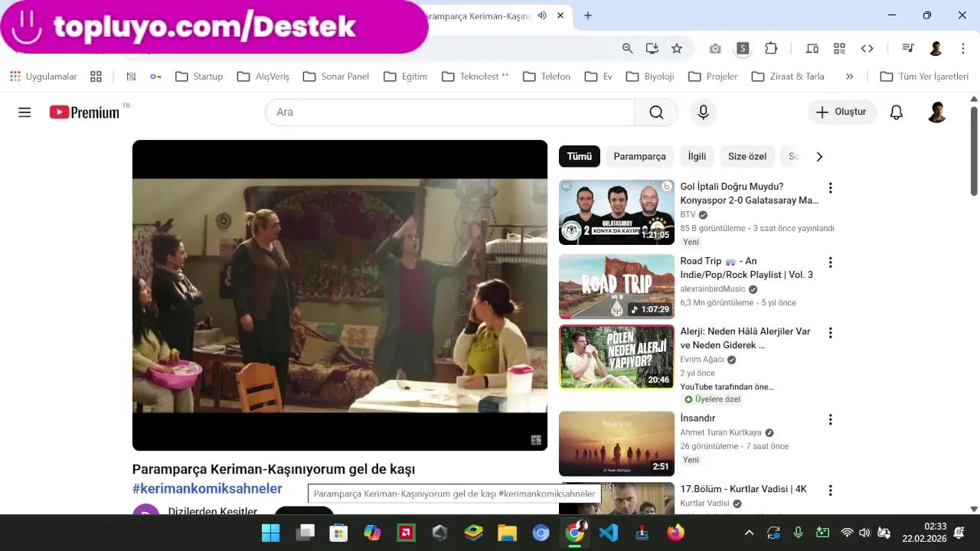
Task: Click inside the Ara search field
Action: pos(450,112)
